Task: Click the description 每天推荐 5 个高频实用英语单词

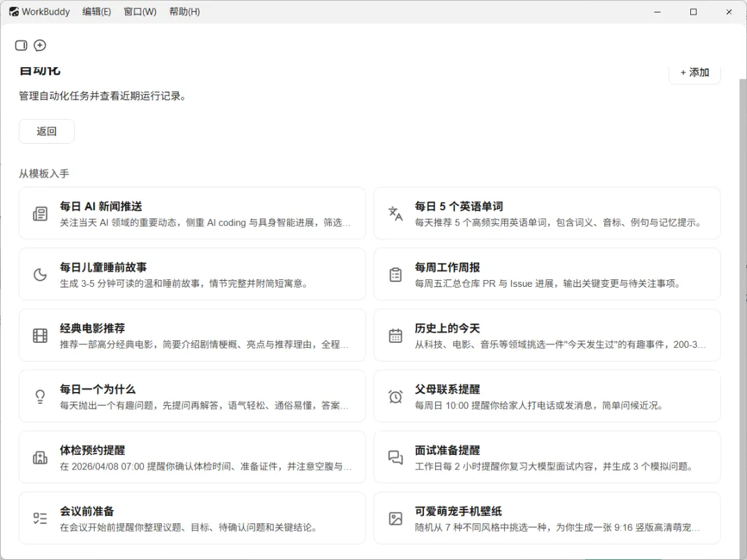Action: [558, 223]
